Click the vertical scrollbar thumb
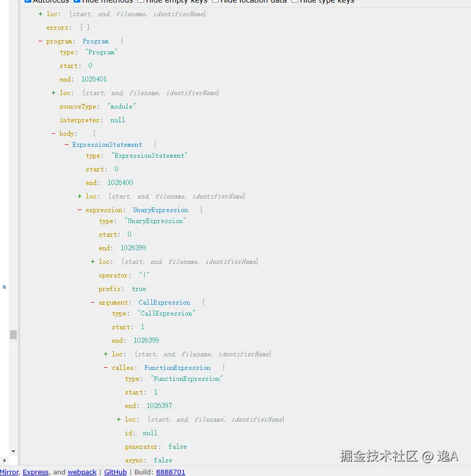The image size is (471, 476). tap(13, 334)
